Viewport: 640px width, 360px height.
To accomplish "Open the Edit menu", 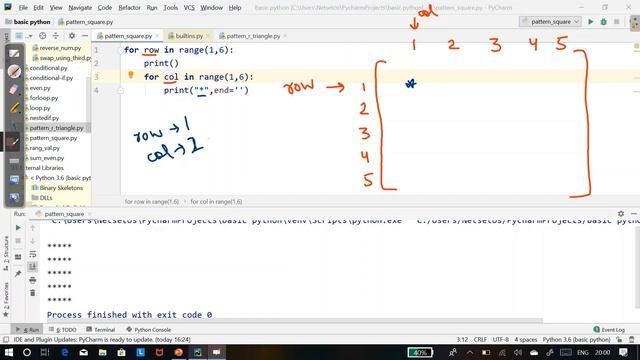I will point(38,7).
